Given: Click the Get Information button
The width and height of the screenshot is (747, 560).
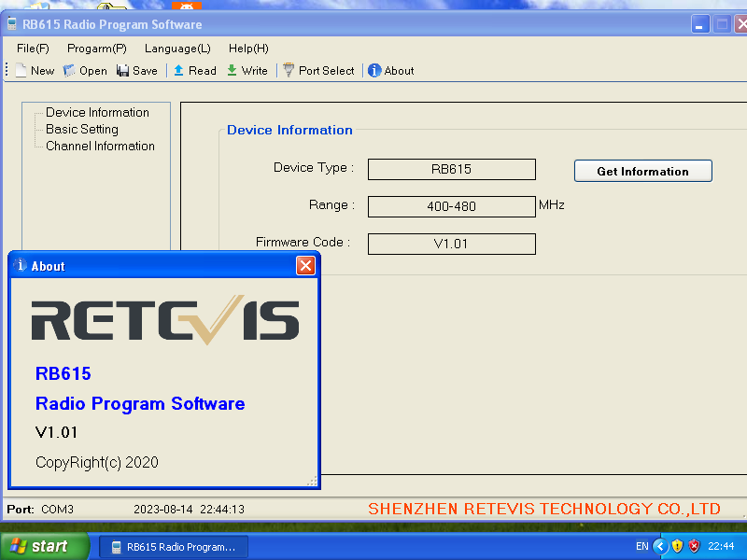Looking at the screenshot, I should 642,171.
